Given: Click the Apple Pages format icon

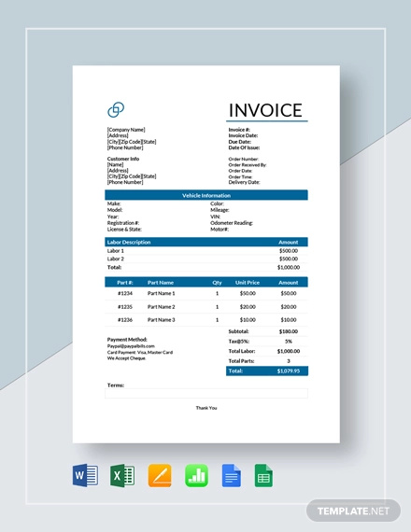Looking at the screenshot, I should 160,475.
